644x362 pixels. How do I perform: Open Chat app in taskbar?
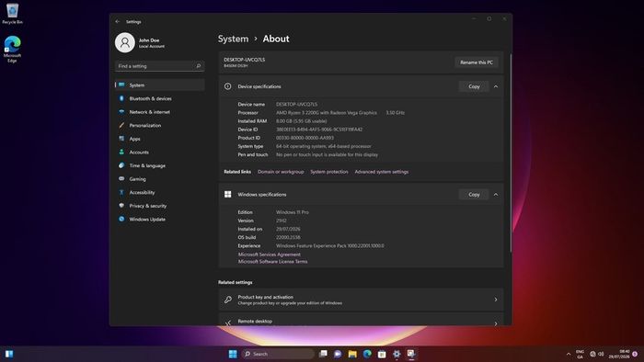click(338, 354)
